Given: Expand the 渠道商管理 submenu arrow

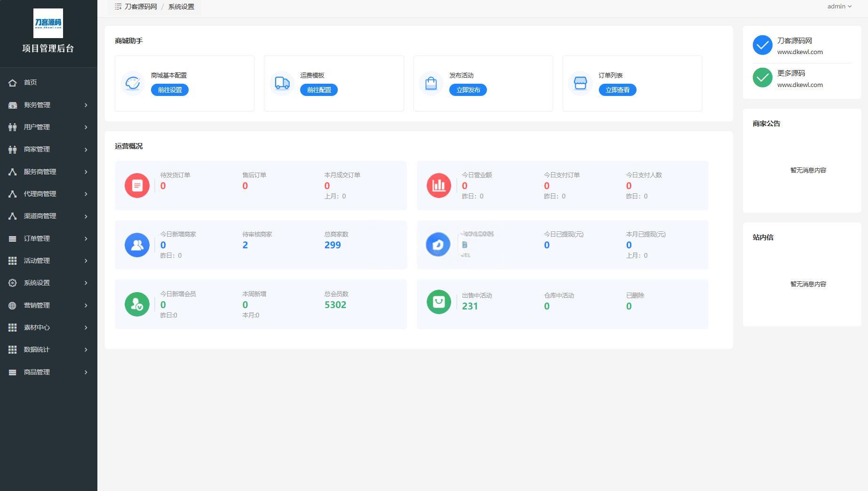Looking at the screenshot, I should [x=86, y=216].
